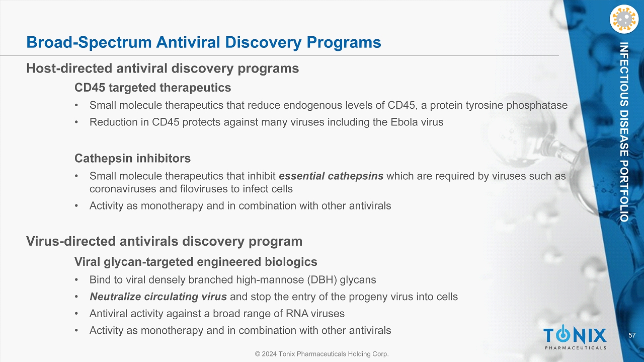Select the Host-directed antiviral discovery programs heading
Screen dimensions: 644x362
pos(163,68)
